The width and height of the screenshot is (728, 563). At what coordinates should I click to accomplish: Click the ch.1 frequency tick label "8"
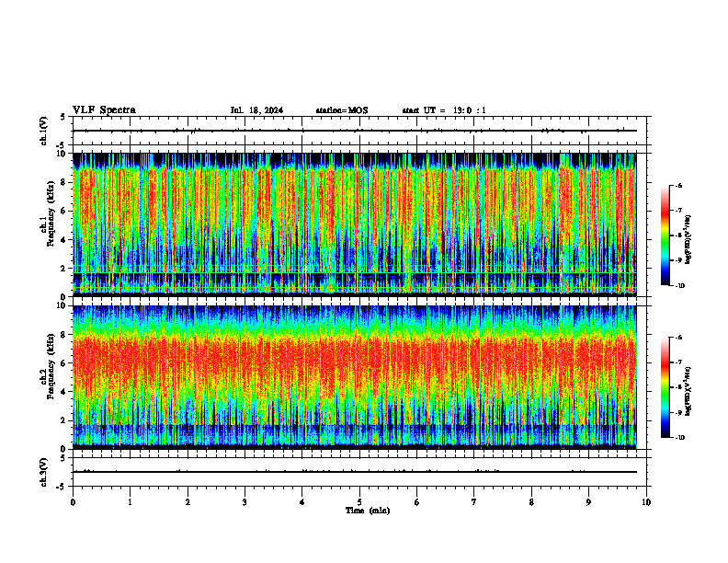[x=63, y=182]
